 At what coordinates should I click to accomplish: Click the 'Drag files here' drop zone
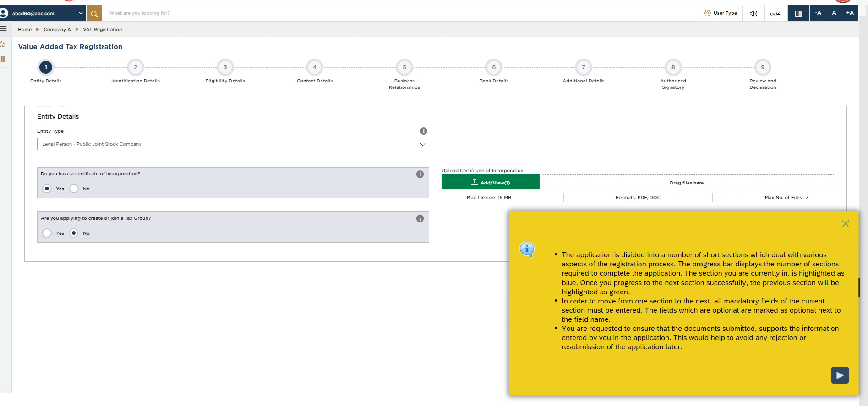coord(688,182)
